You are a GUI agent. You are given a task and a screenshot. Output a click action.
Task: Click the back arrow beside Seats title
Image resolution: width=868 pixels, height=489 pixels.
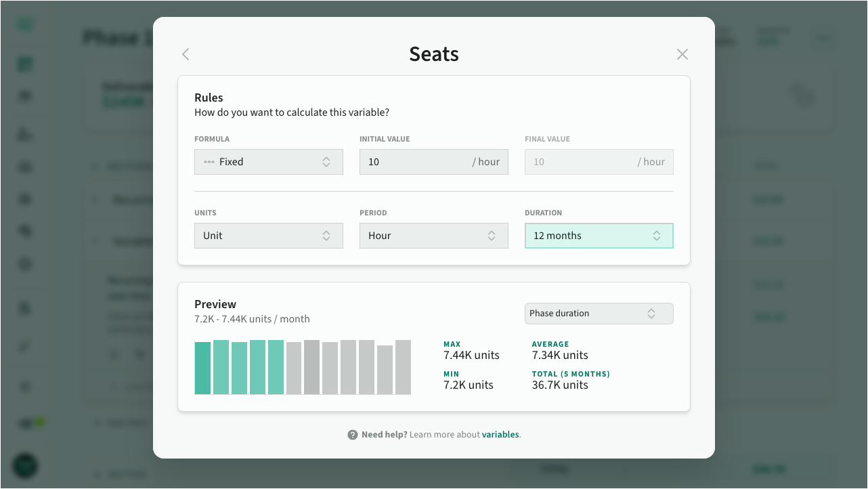(186, 54)
